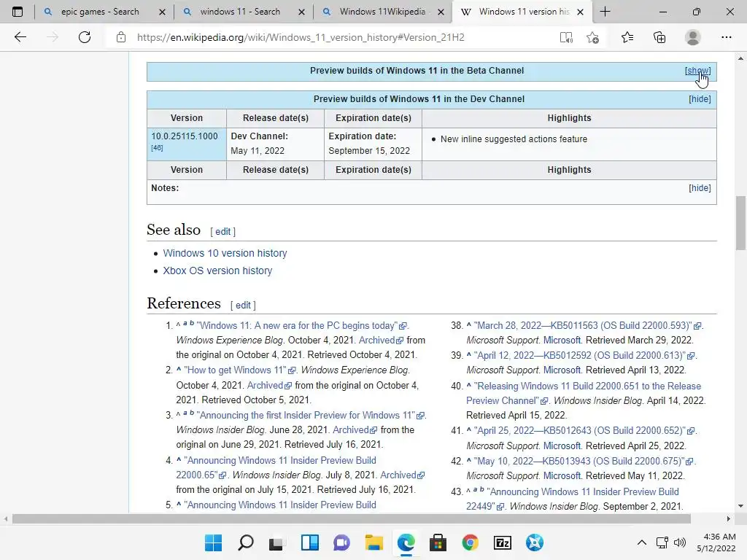
Task: Click scroll right arrow at bottom
Action: point(729,519)
